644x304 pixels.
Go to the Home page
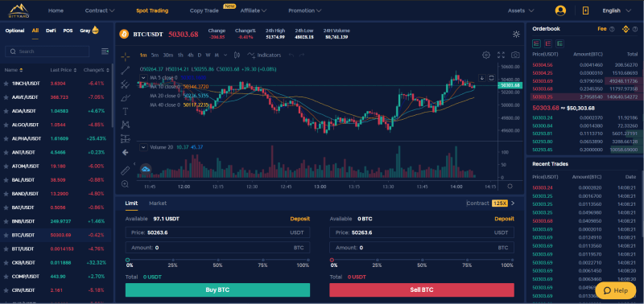[x=56, y=10]
